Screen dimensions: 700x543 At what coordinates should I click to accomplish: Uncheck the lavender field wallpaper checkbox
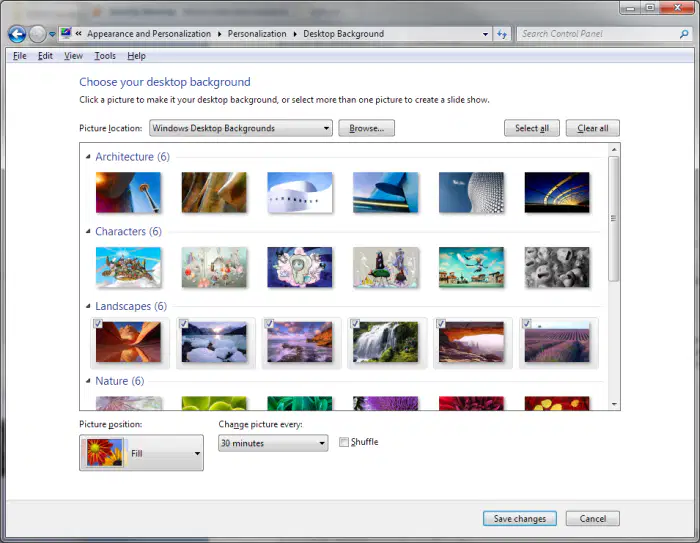click(x=527, y=323)
